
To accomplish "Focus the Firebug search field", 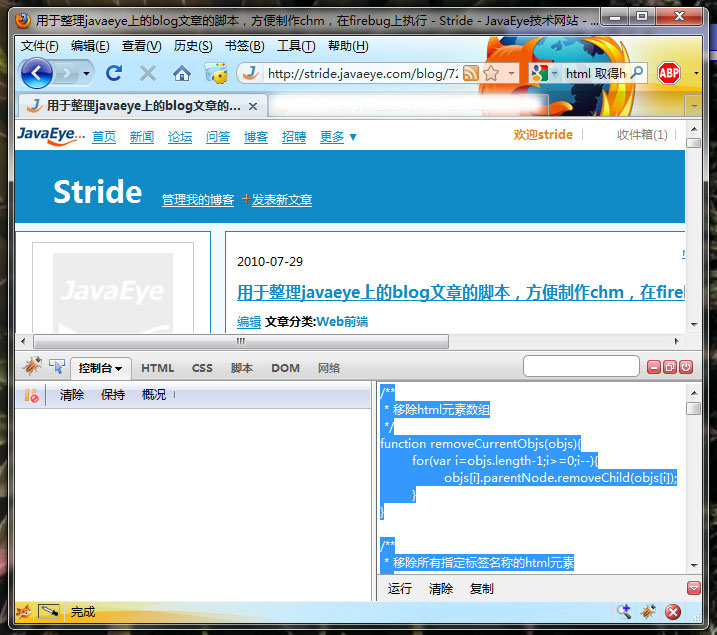I will pyautogui.click(x=581, y=366).
